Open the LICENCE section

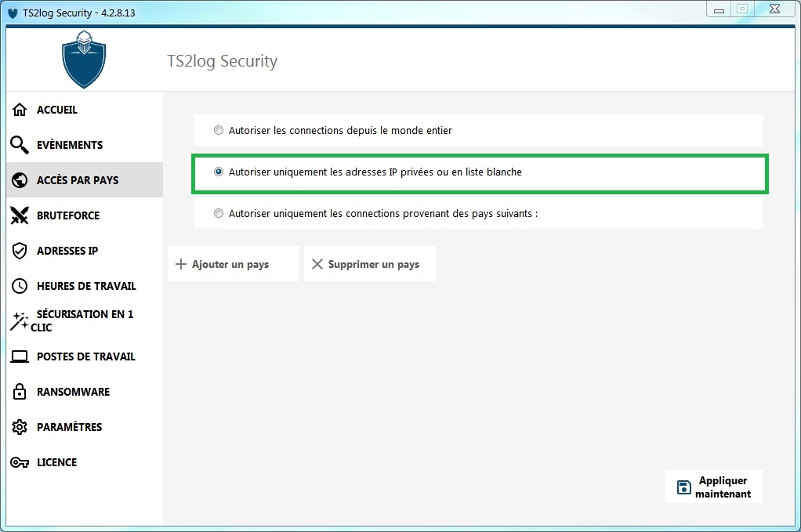click(x=85, y=462)
